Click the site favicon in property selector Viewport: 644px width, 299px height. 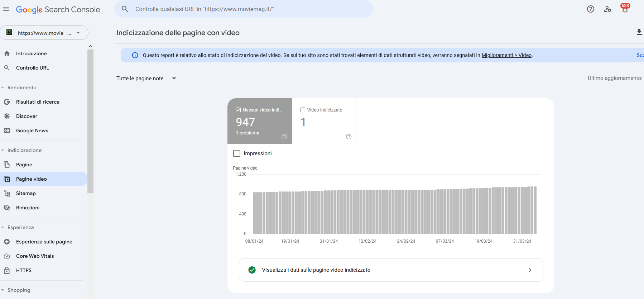(10, 33)
